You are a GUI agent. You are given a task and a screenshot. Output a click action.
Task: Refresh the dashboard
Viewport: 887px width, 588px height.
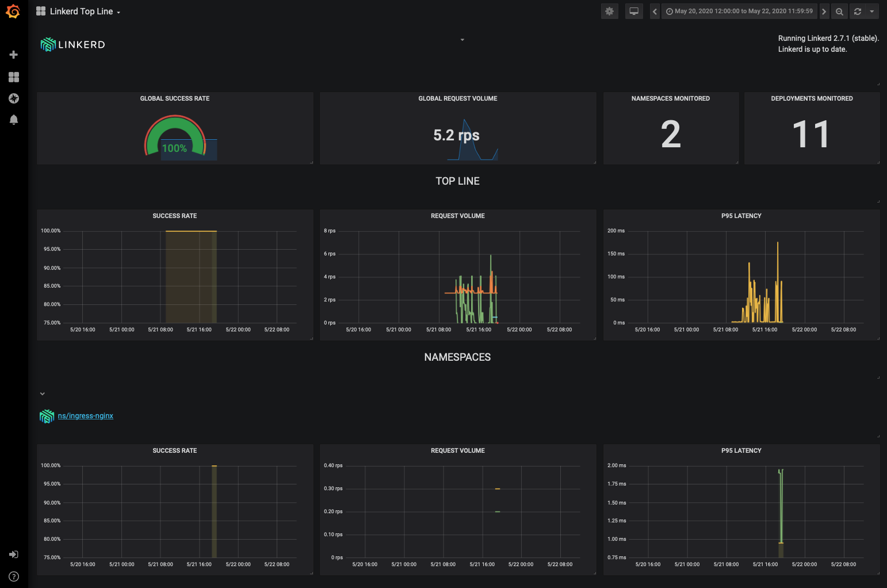(x=858, y=12)
